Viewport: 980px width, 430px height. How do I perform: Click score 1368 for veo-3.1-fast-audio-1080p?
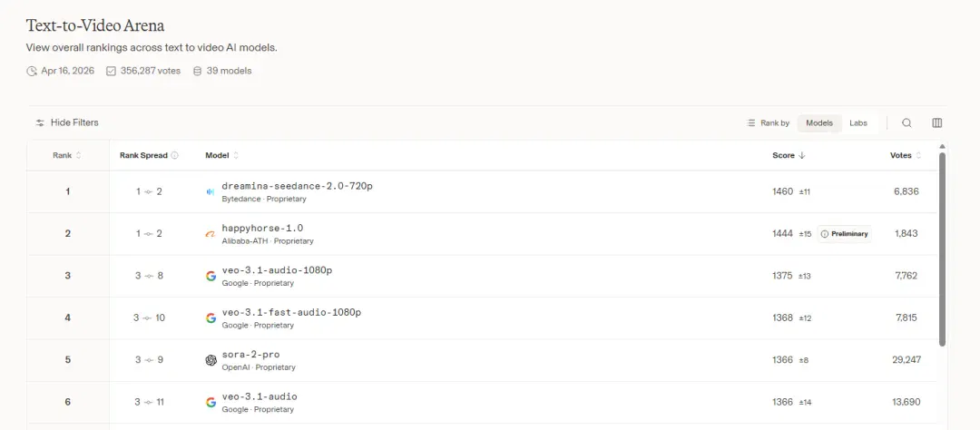coord(782,318)
